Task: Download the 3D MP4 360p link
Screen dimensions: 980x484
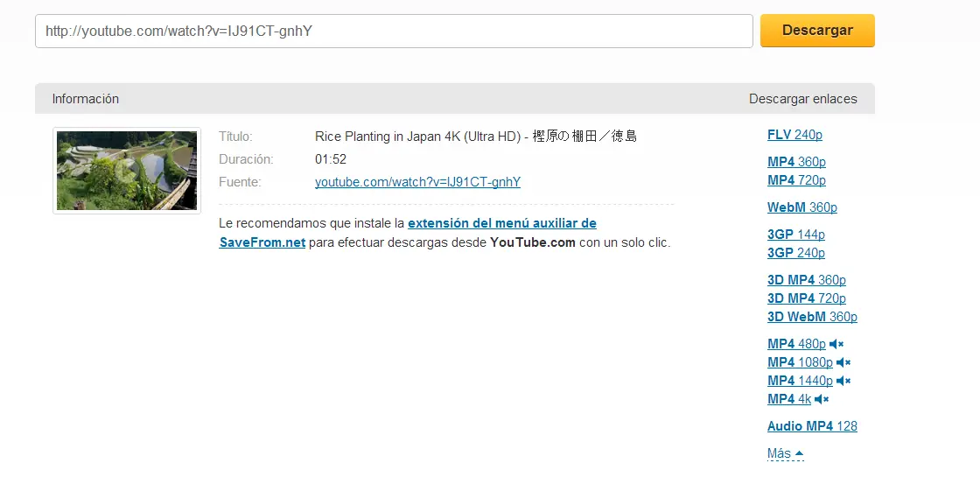Action: [806, 280]
